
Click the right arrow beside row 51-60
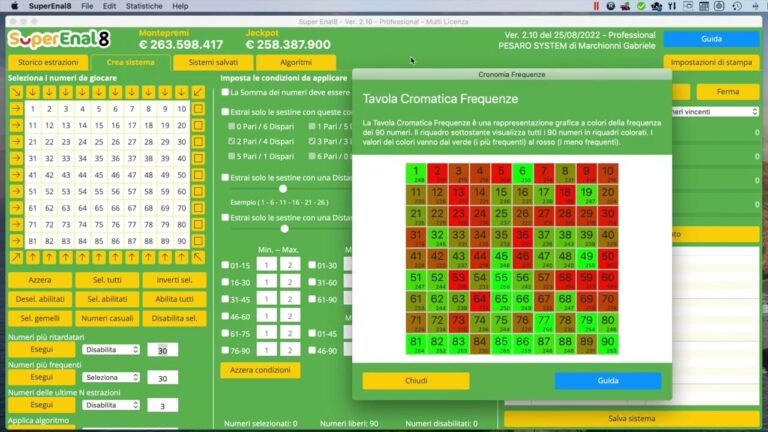16,192
